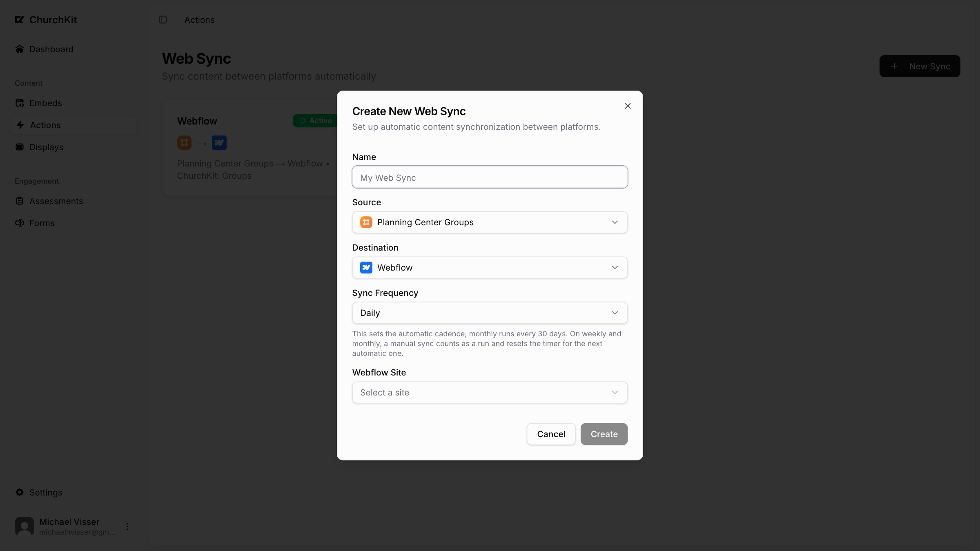Select Actions in the sidebar
Viewport: 980px width, 551px height.
(x=73, y=125)
